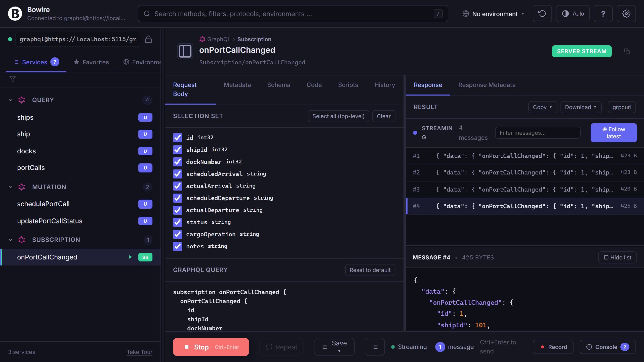Viewport: 644px width, 362px height.
Task: Click Reset to default button
Action: (x=370, y=270)
